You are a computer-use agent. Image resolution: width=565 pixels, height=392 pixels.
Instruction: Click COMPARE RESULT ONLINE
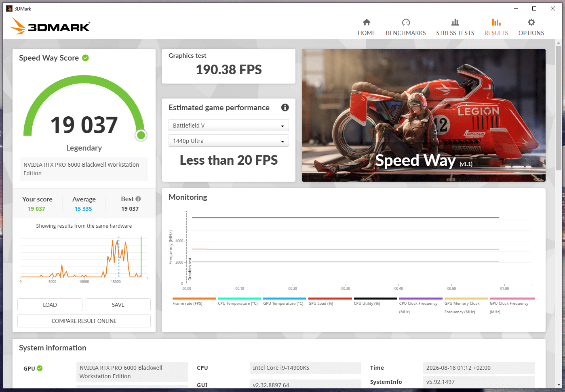(84, 321)
